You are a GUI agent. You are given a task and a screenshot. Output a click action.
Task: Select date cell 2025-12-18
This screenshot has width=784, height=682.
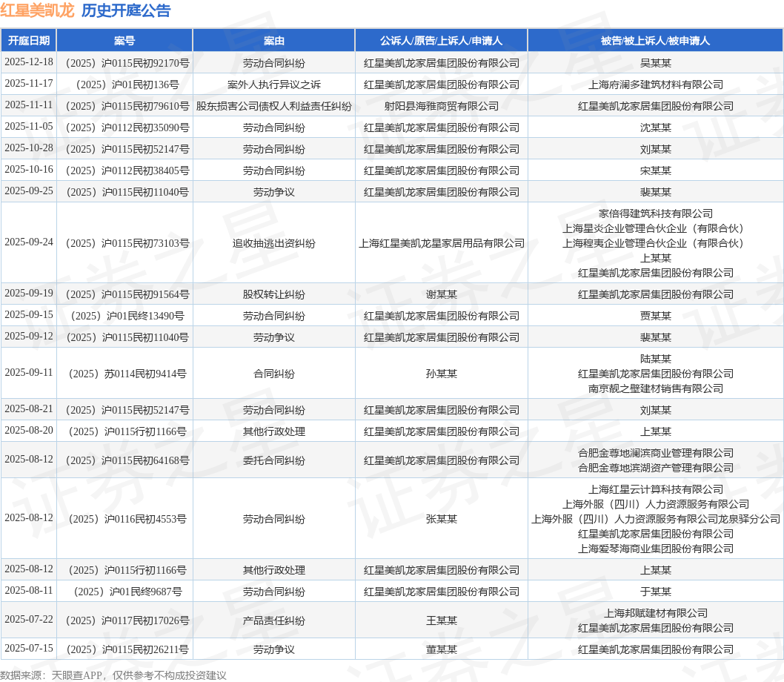click(28, 62)
